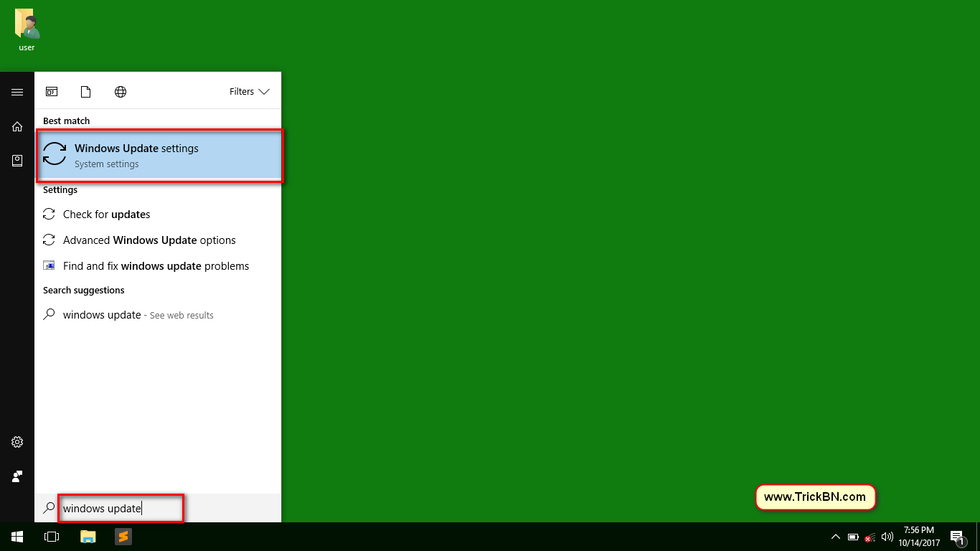
Task: Open Advanced Windows Update options
Action: coord(158,240)
